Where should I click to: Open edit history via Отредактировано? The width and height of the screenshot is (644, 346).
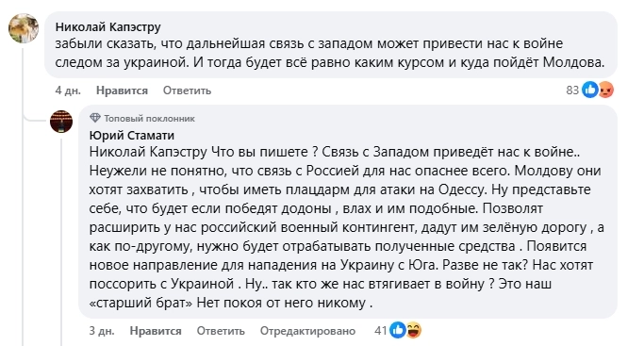307,331
